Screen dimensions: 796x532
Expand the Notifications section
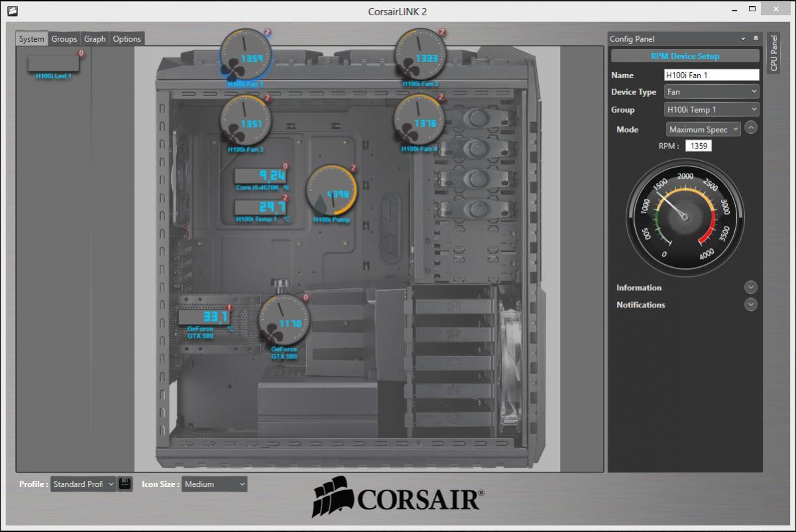(x=750, y=305)
